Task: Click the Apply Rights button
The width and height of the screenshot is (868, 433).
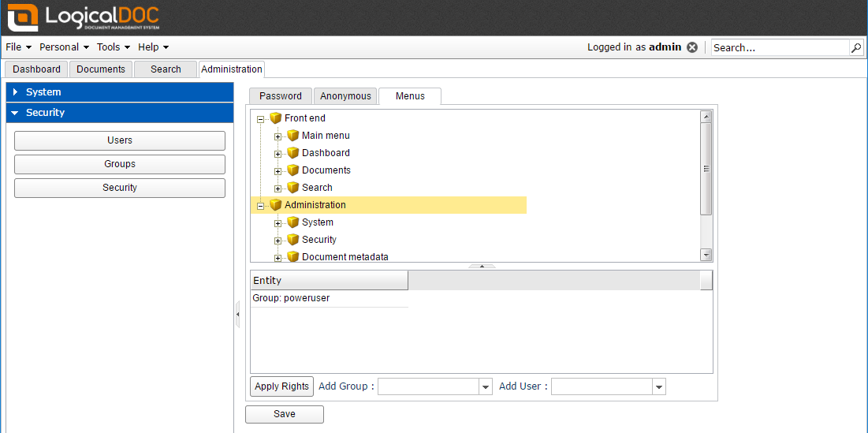Action: (x=281, y=386)
